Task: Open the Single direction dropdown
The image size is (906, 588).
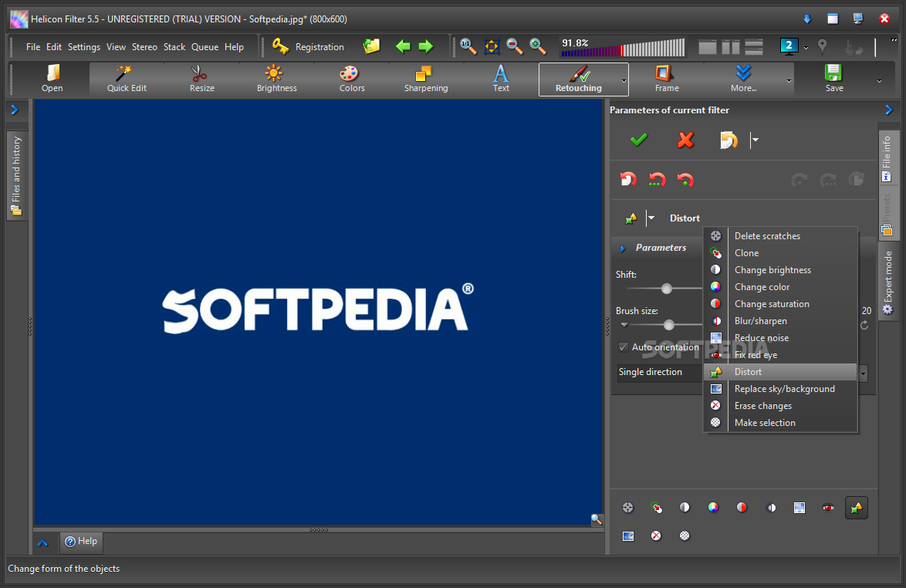Action: tap(863, 373)
